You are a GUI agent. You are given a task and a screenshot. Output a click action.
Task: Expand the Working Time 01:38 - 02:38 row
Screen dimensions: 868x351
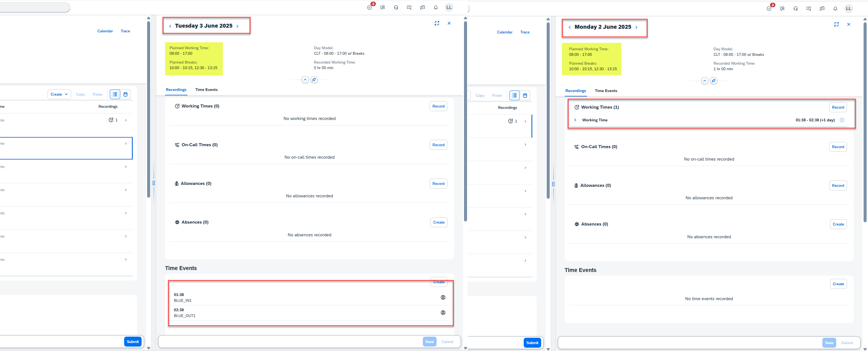pyautogui.click(x=575, y=120)
